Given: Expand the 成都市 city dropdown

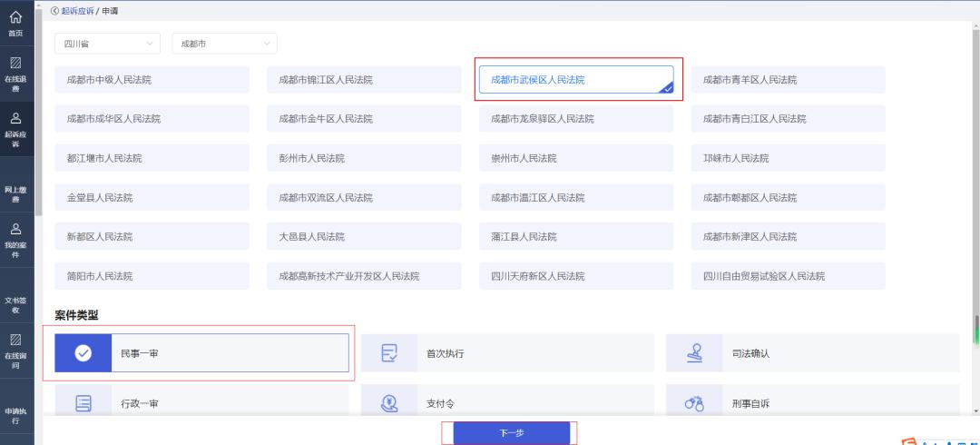Looking at the screenshot, I should (x=224, y=44).
